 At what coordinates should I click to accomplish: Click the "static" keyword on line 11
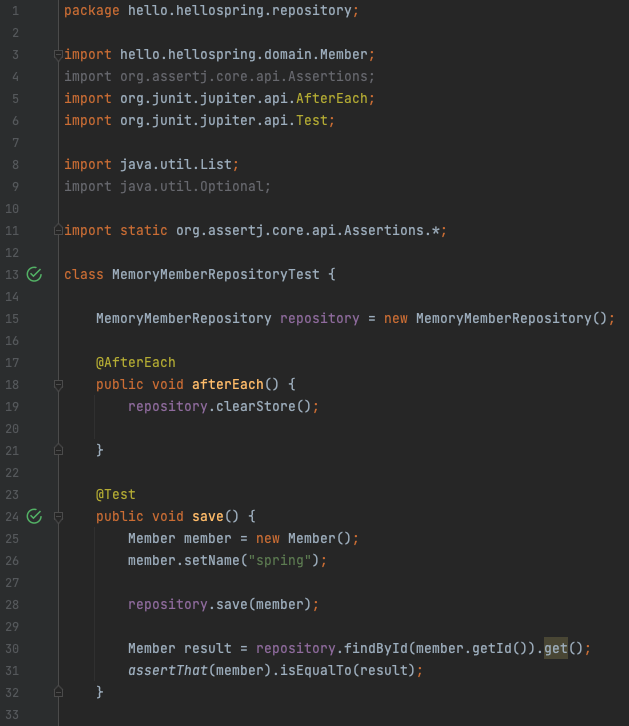click(143, 231)
